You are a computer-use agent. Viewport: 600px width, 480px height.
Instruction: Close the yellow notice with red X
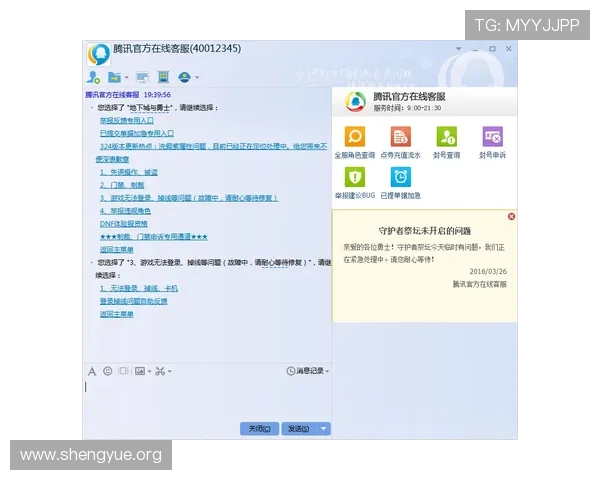coord(511,217)
